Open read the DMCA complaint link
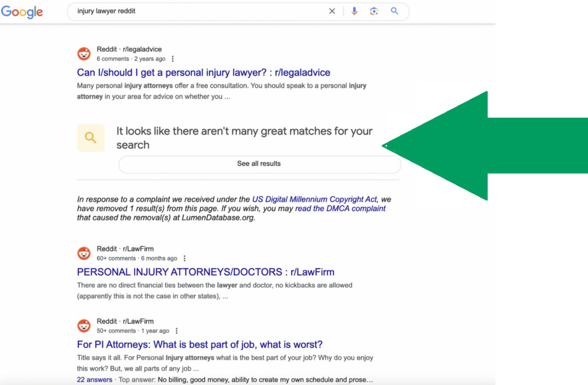The image size is (588, 385). tap(340, 209)
